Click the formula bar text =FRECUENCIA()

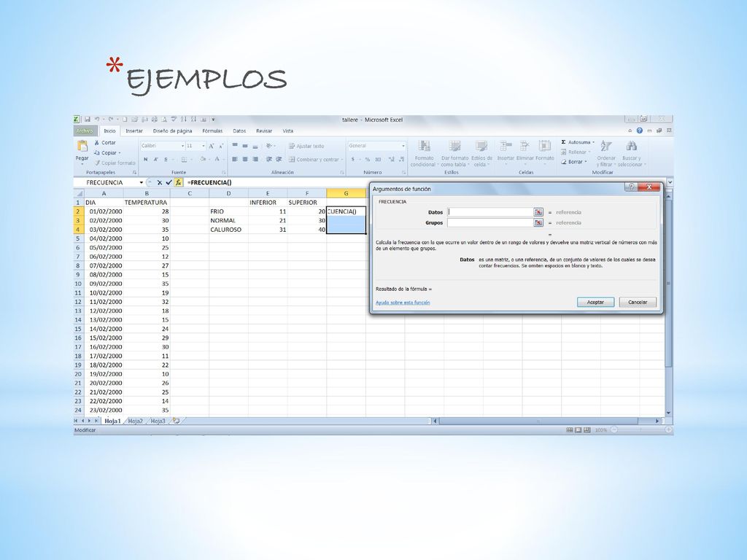[x=209, y=182]
